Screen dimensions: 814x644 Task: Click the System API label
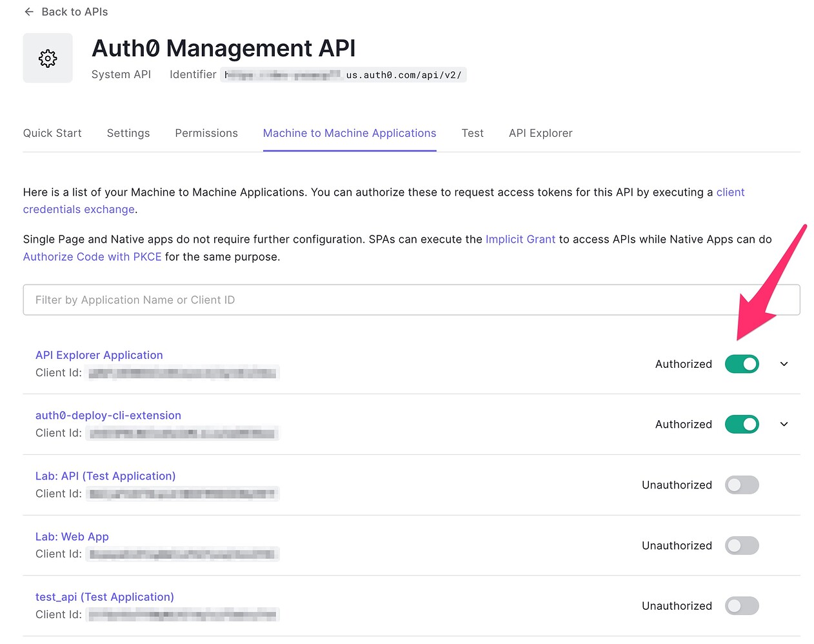[121, 75]
